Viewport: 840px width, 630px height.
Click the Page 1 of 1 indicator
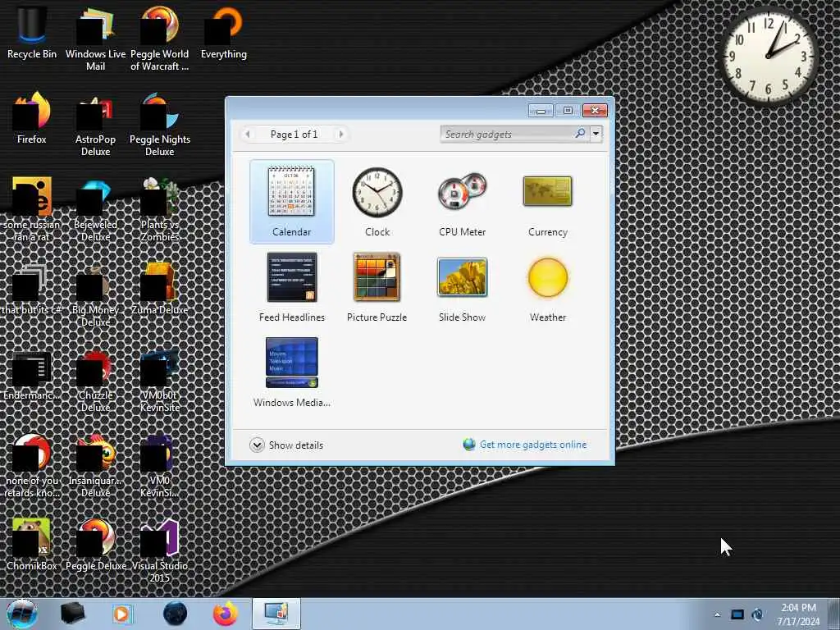tap(294, 134)
